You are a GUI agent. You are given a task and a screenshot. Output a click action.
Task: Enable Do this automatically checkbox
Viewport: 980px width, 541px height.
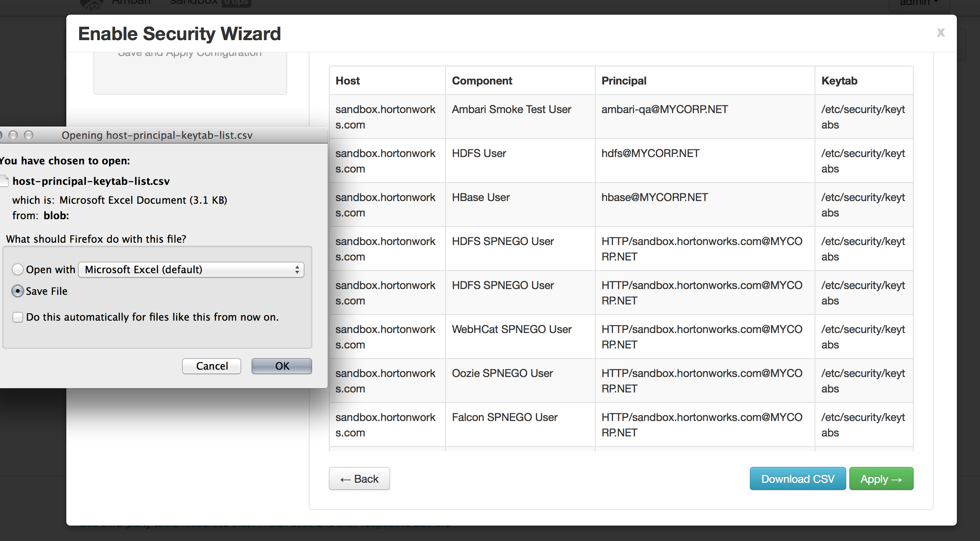tap(17, 317)
